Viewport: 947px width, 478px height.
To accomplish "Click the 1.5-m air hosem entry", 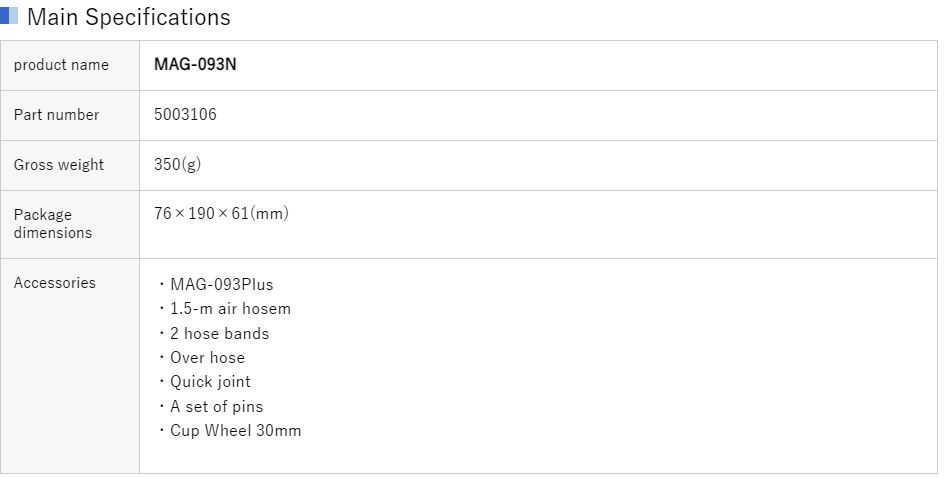I will pos(230,309).
